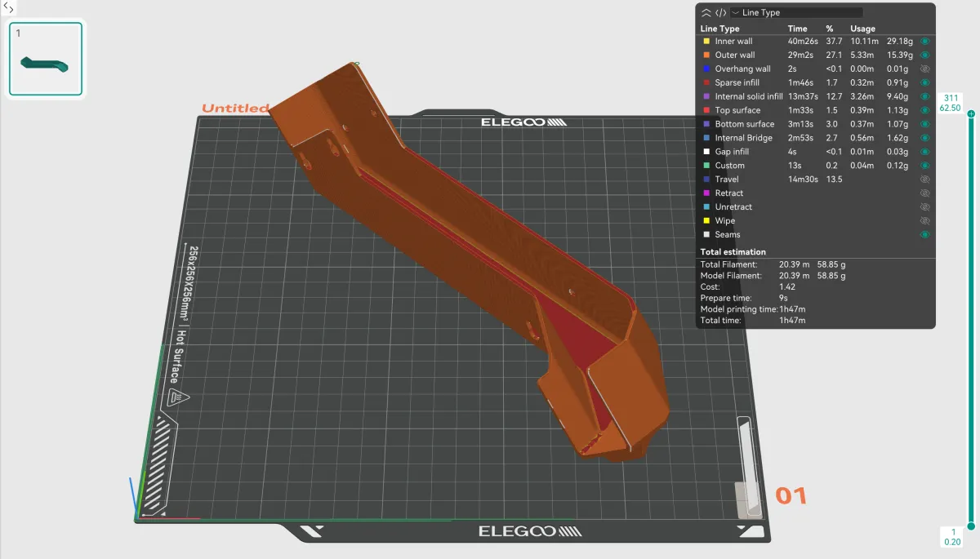Click the bottom handle of layer slider

pos(971,526)
